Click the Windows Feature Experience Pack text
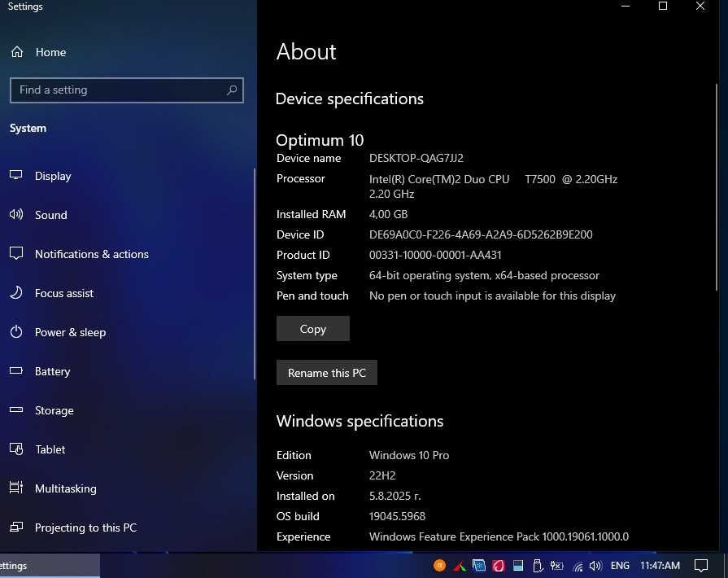Screen dimensions: 728x578 (x=499, y=536)
